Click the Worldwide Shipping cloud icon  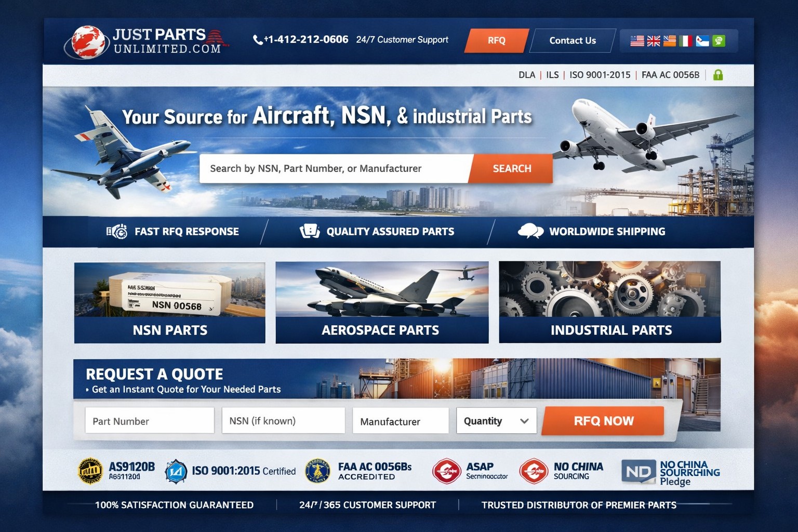click(x=530, y=231)
